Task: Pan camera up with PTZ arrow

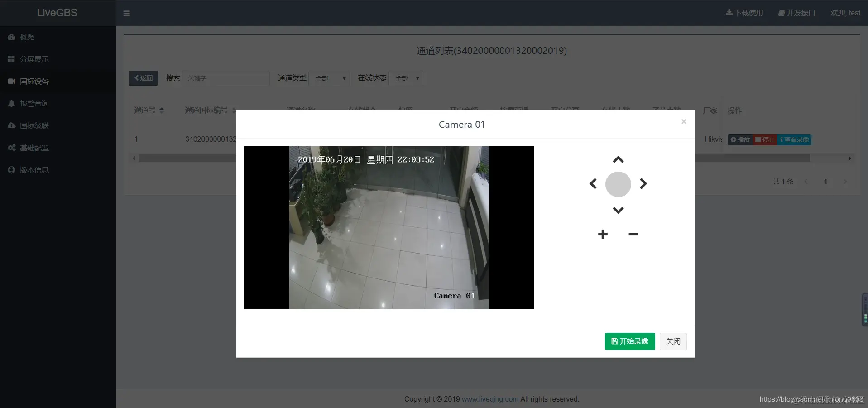Action: pos(618,159)
